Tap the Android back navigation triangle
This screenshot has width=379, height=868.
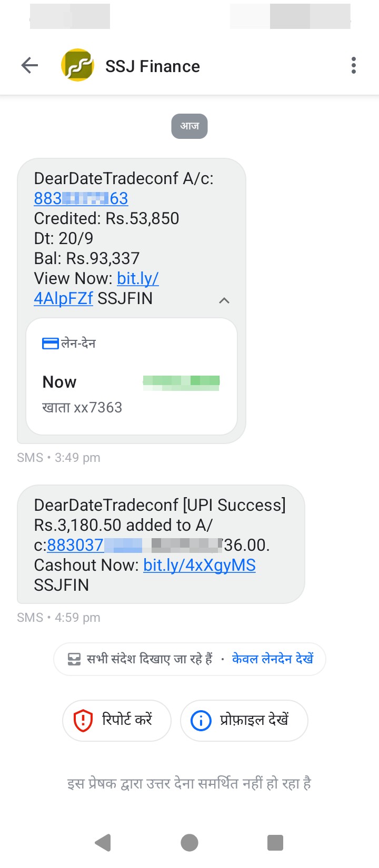click(x=103, y=842)
